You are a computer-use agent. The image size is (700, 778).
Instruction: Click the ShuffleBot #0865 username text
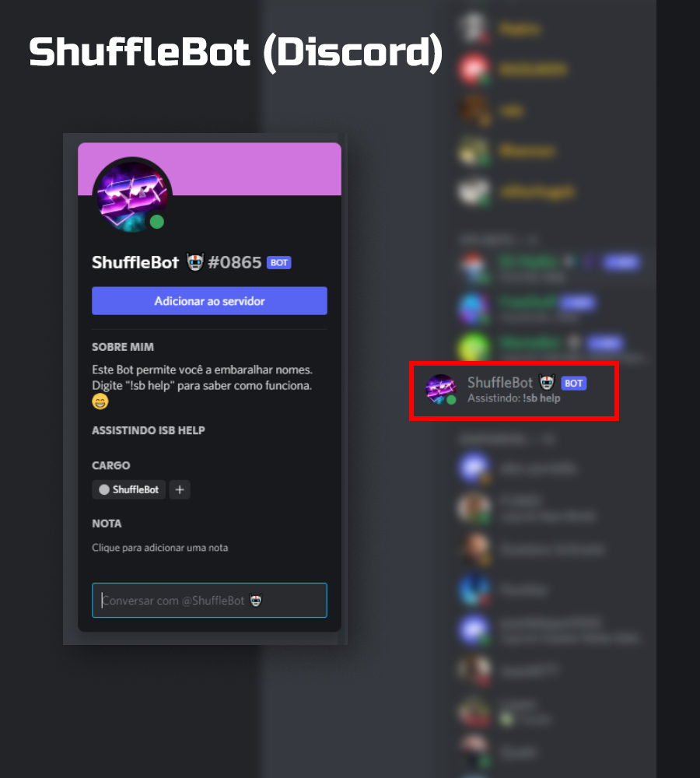177,262
